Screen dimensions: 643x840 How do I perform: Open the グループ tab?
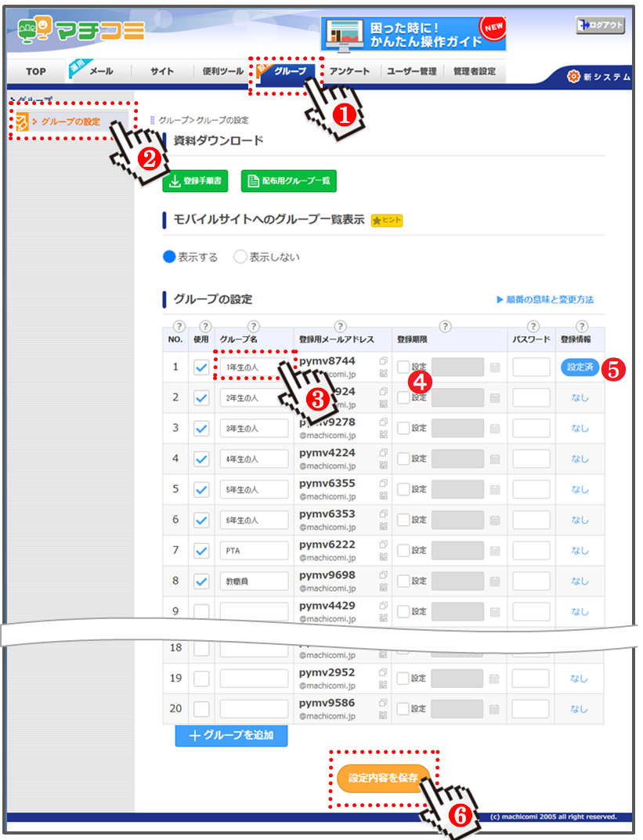pos(288,71)
